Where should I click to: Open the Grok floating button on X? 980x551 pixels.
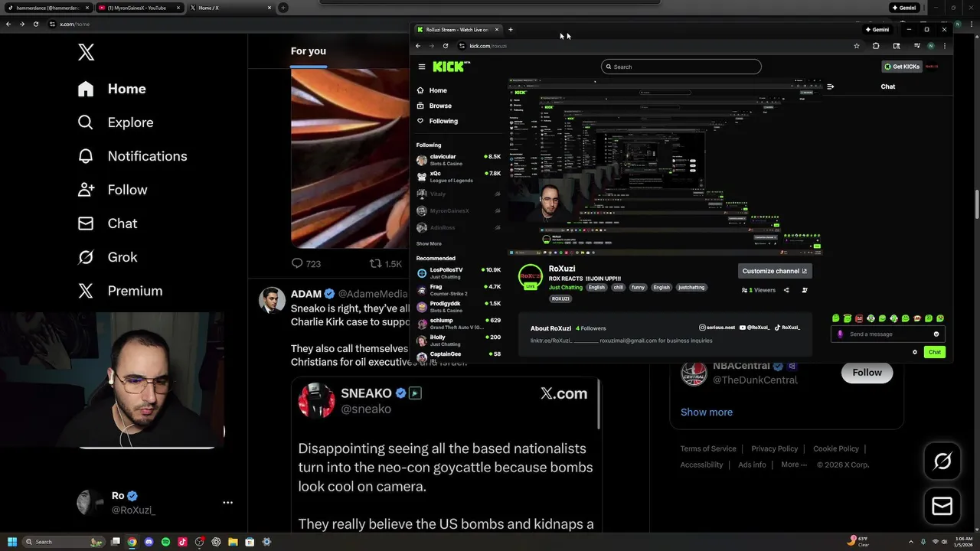[942, 461]
